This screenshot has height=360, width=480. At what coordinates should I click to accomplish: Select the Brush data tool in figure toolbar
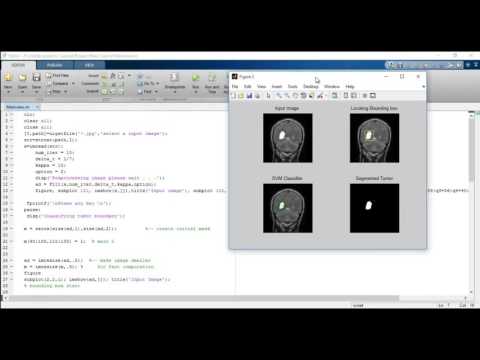pyautogui.click(x=320, y=96)
